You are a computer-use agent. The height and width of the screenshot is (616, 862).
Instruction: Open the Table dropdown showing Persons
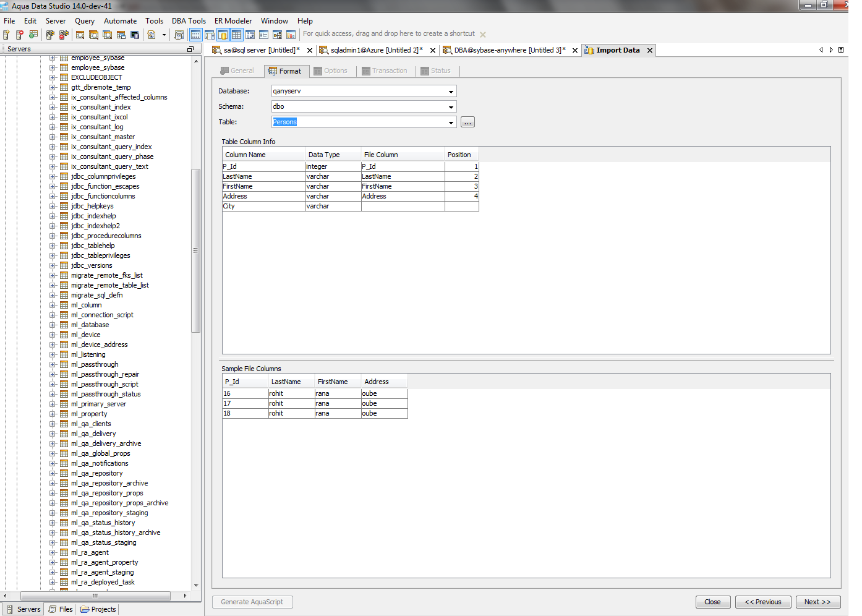[x=451, y=122]
